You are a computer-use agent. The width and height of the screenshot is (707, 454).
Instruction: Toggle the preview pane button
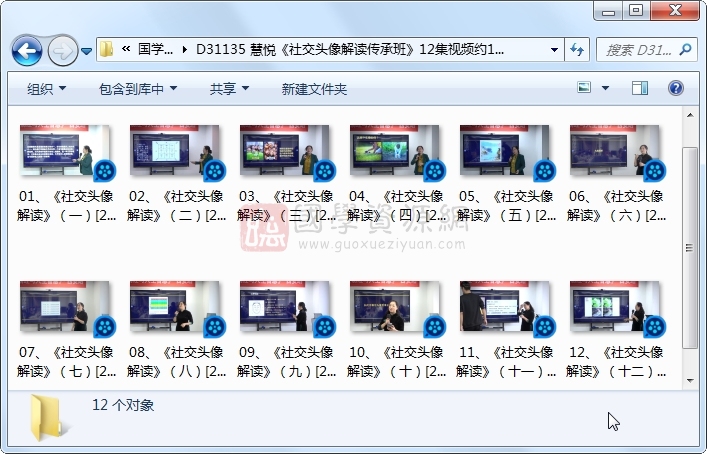point(640,88)
